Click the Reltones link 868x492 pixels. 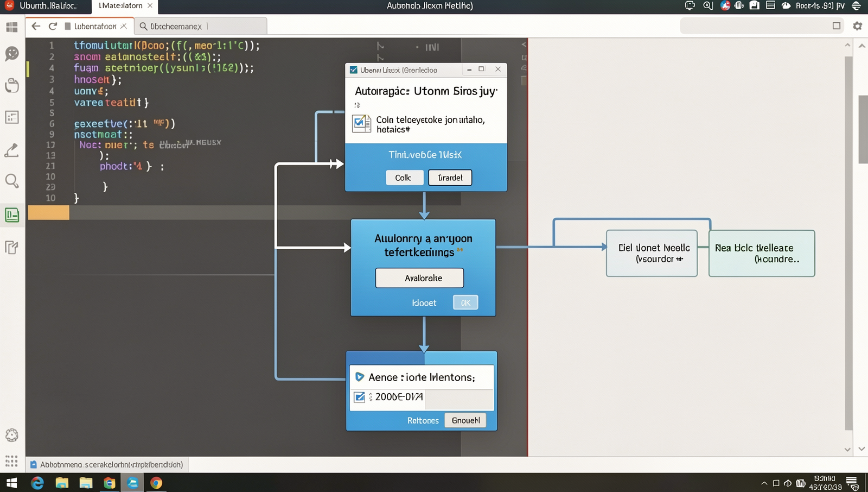click(x=423, y=421)
